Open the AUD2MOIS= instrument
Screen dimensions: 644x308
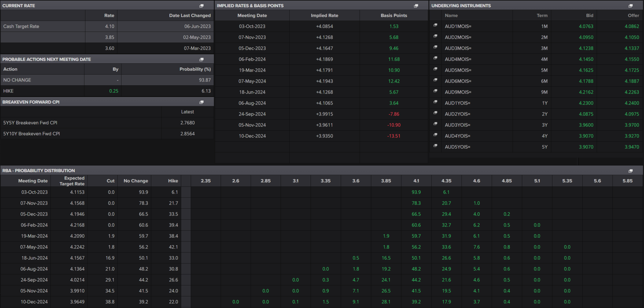458,37
